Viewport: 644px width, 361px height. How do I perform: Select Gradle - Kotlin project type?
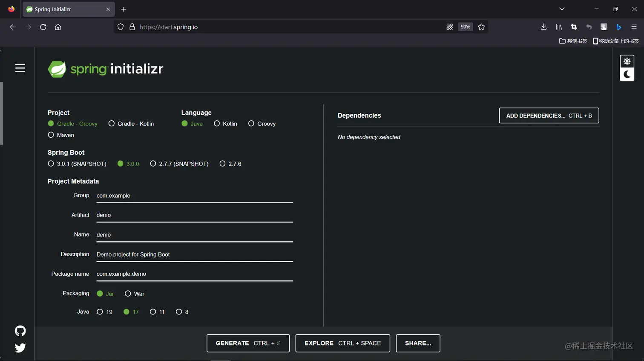coord(131,124)
